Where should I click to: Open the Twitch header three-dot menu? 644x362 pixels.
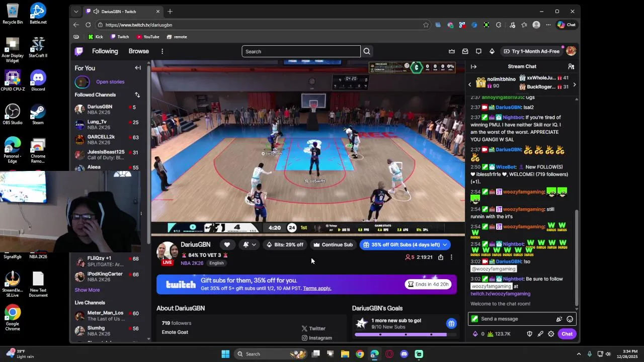pyautogui.click(x=162, y=51)
